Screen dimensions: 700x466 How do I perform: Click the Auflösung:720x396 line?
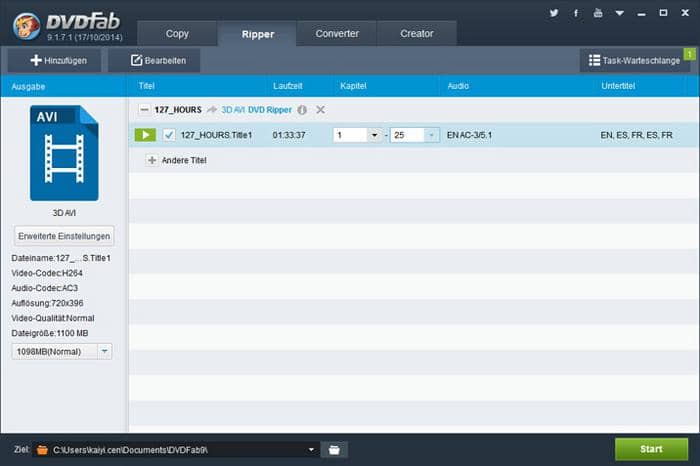[x=47, y=303]
